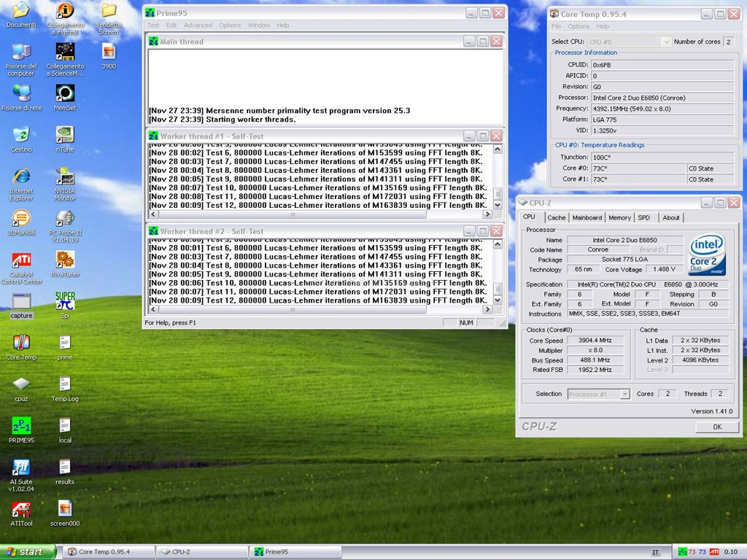This screenshot has width=747, height=560.
Task: Launch AI Suite desktop icon
Action: click(x=21, y=467)
